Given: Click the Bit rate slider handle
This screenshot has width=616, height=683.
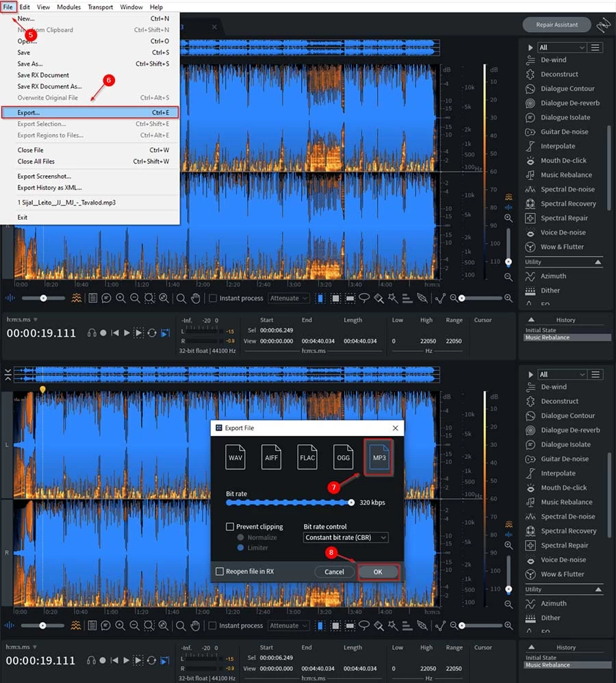Looking at the screenshot, I should [351, 502].
